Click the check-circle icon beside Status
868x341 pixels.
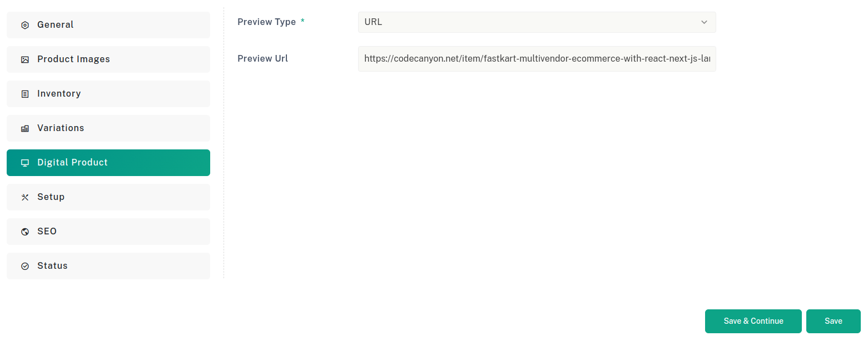tap(24, 266)
